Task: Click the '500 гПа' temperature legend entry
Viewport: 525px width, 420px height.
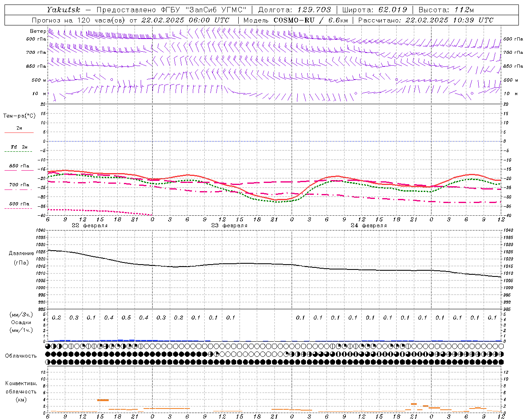Action: pos(19,203)
